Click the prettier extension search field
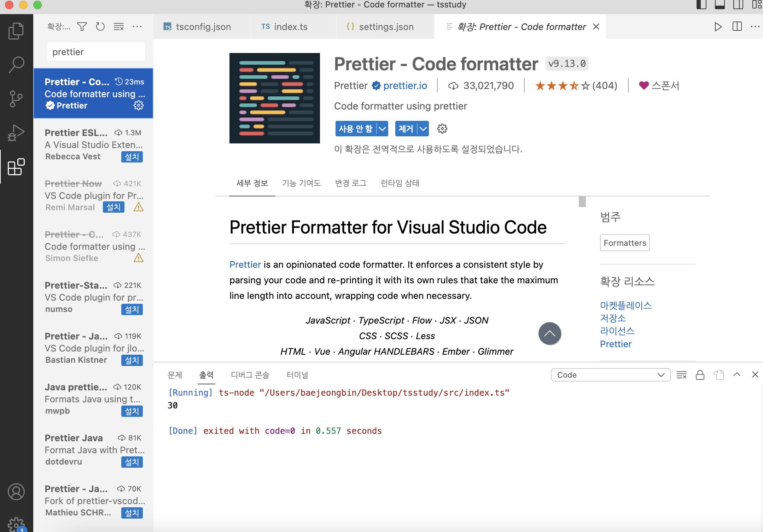 tap(96, 52)
